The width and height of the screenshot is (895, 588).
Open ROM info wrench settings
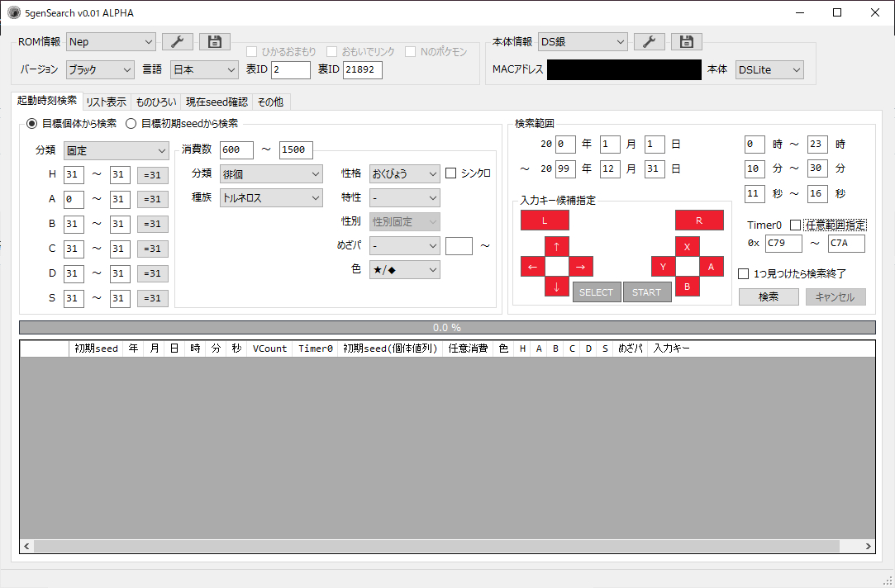[x=178, y=41]
